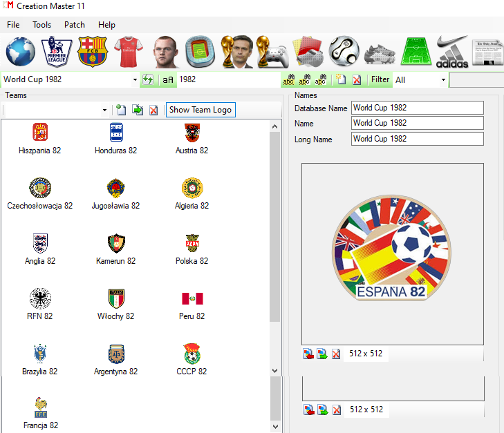
Task: Open the green pitch formations icon
Action: (x=416, y=52)
